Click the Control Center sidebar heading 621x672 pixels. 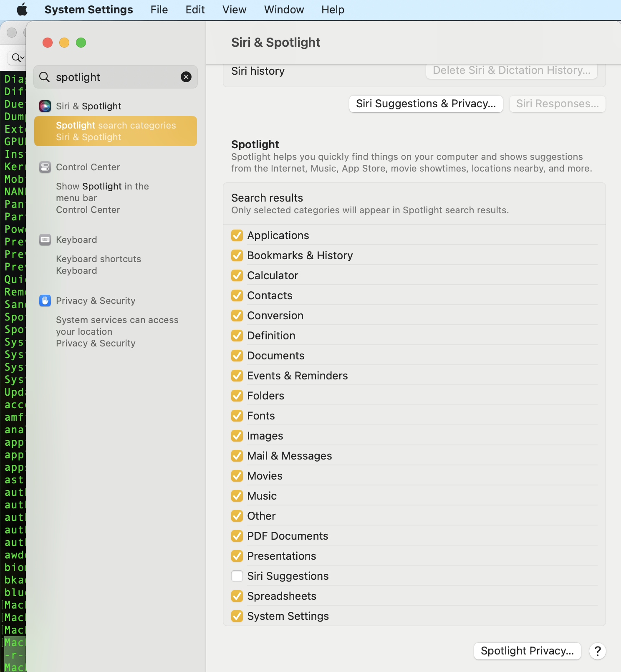click(88, 167)
